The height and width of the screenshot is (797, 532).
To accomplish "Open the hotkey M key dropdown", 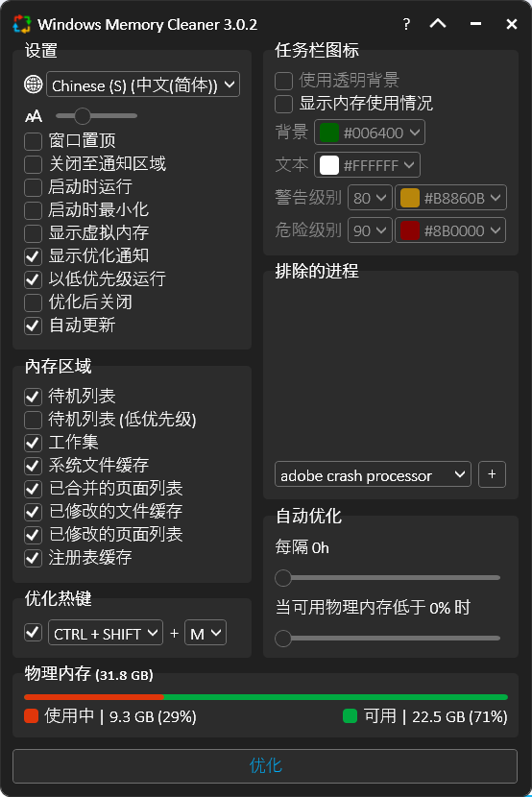I will (x=206, y=633).
